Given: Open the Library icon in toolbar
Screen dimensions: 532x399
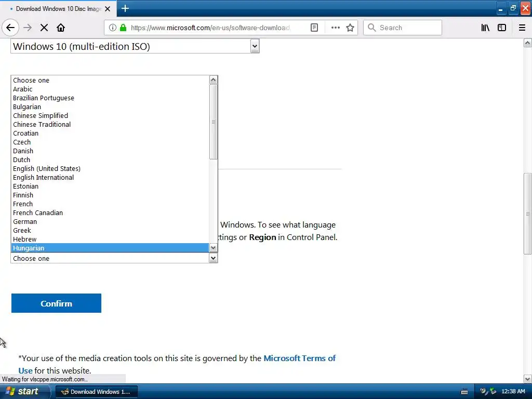Looking at the screenshot, I should coord(485,28).
